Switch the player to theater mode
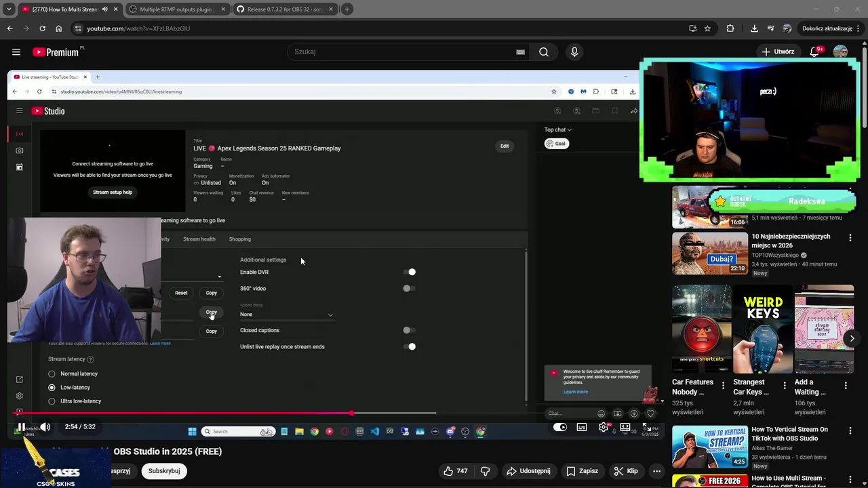The height and width of the screenshot is (488, 868). coord(625,427)
